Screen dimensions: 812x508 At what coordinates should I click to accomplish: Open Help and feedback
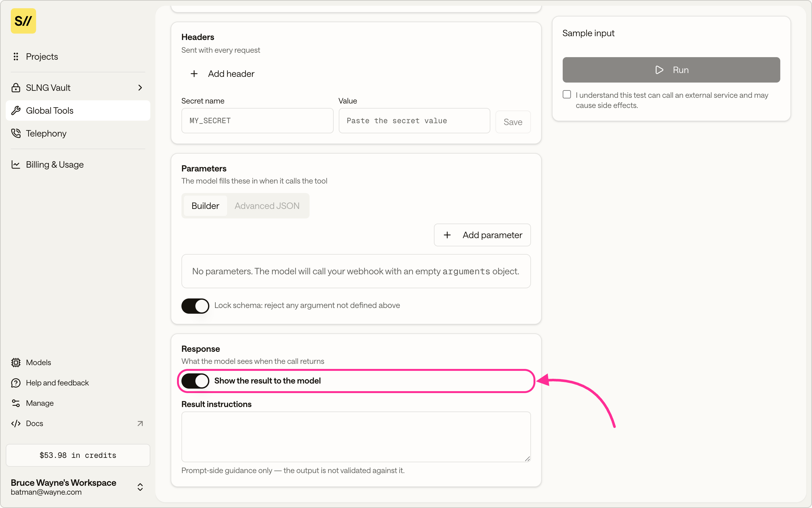(x=78, y=383)
